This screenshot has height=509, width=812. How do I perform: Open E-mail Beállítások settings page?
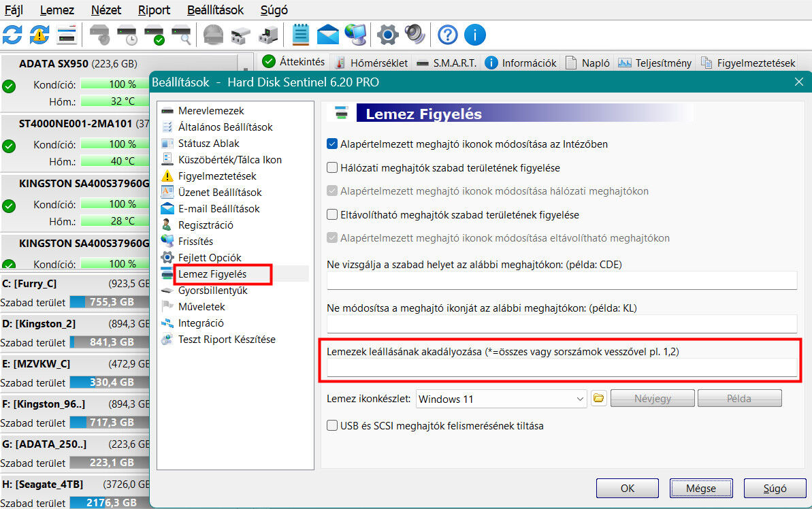point(219,209)
